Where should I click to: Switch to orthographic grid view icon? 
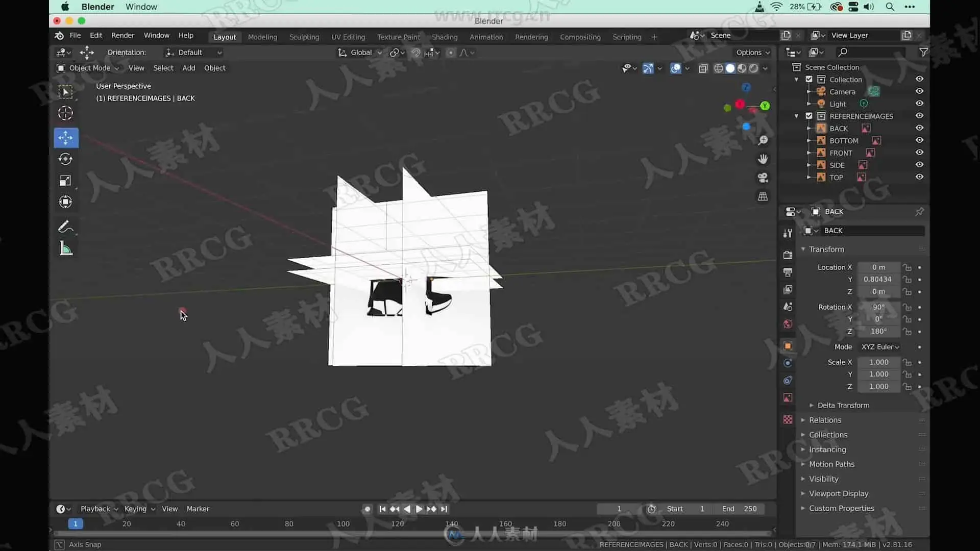pyautogui.click(x=763, y=196)
